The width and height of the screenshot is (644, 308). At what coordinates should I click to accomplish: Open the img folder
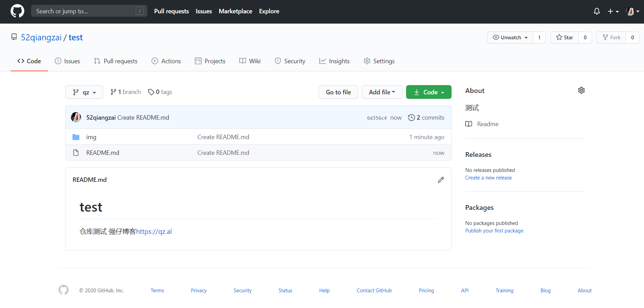pyautogui.click(x=91, y=137)
